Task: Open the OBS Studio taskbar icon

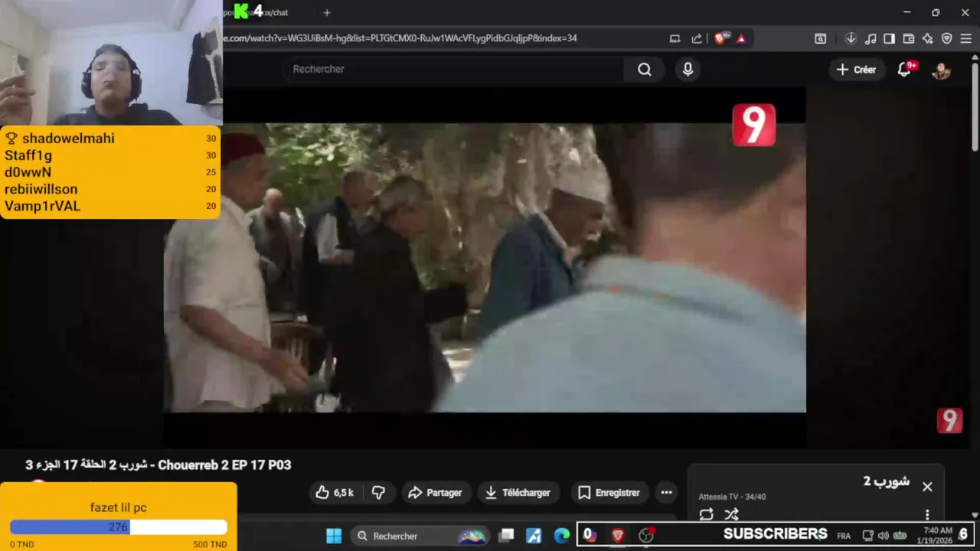Action: click(x=646, y=536)
